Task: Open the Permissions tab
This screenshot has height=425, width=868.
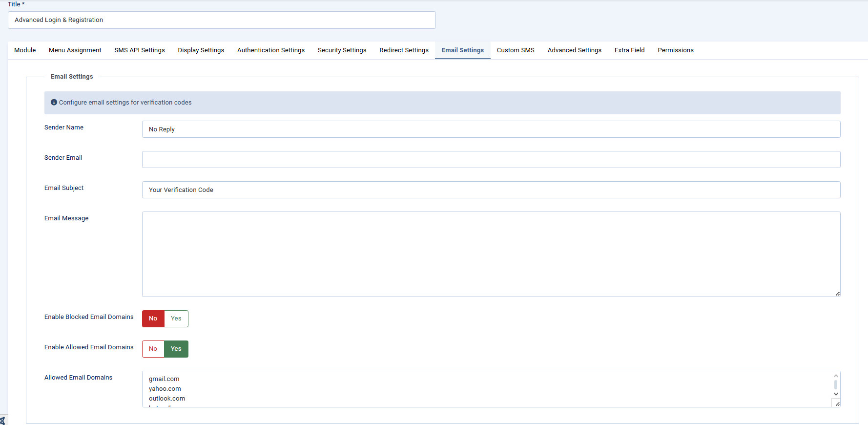Action: (675, 50)
